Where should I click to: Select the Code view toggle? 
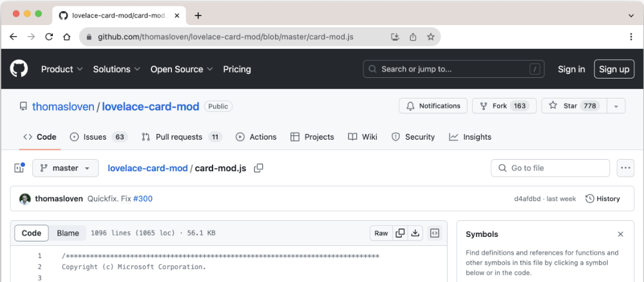[x=32, y=233]
